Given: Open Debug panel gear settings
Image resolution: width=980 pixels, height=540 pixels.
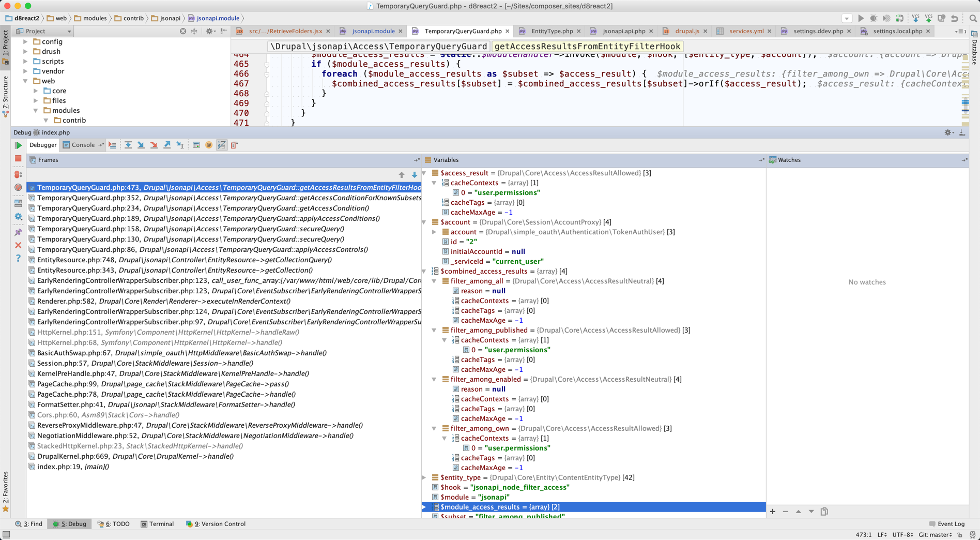Looking at the screenshot, I should [x=948, y=133].
